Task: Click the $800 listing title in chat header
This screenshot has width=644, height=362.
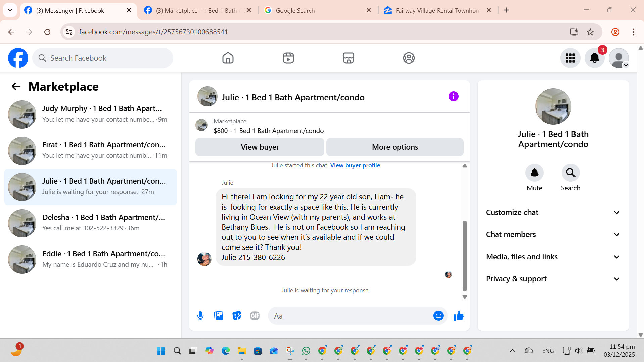Action: pos(269,131)
